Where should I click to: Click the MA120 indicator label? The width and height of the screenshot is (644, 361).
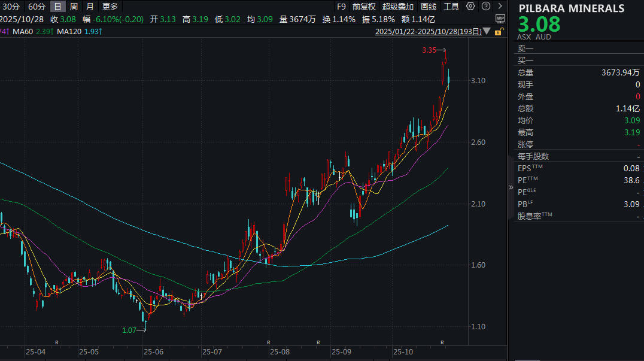(x=70, y=31)
